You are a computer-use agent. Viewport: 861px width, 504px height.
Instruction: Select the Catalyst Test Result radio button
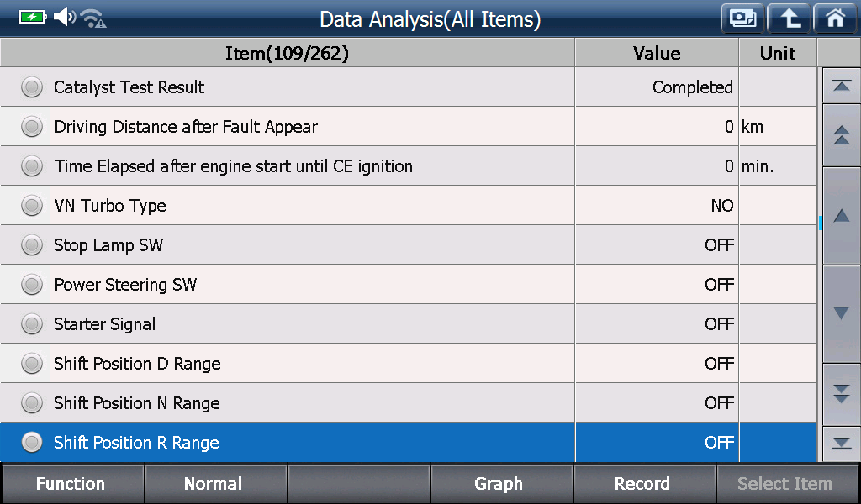coord(32,87)
